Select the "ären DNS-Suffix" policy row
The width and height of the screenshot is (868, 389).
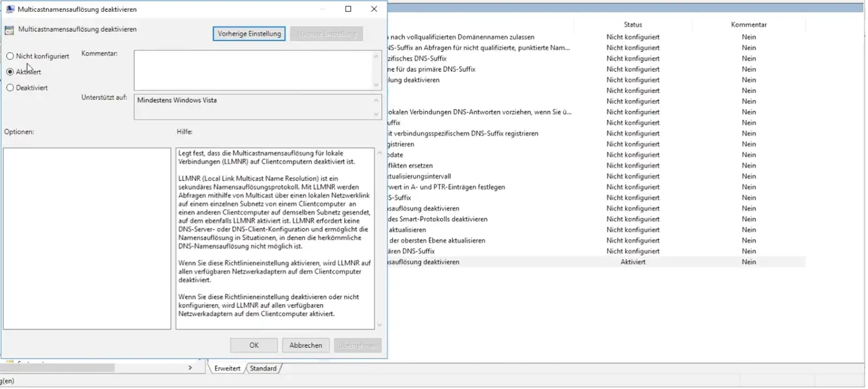coord(596,252)
